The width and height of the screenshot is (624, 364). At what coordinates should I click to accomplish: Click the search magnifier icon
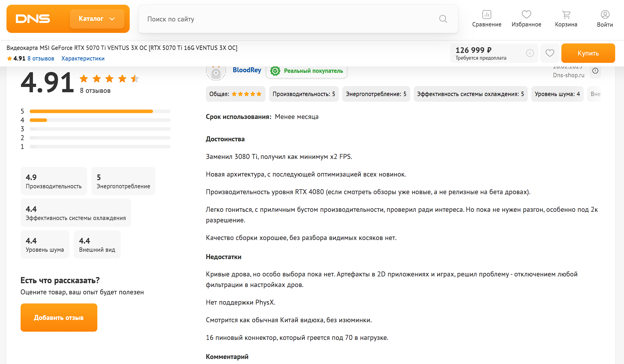[443, 19]
